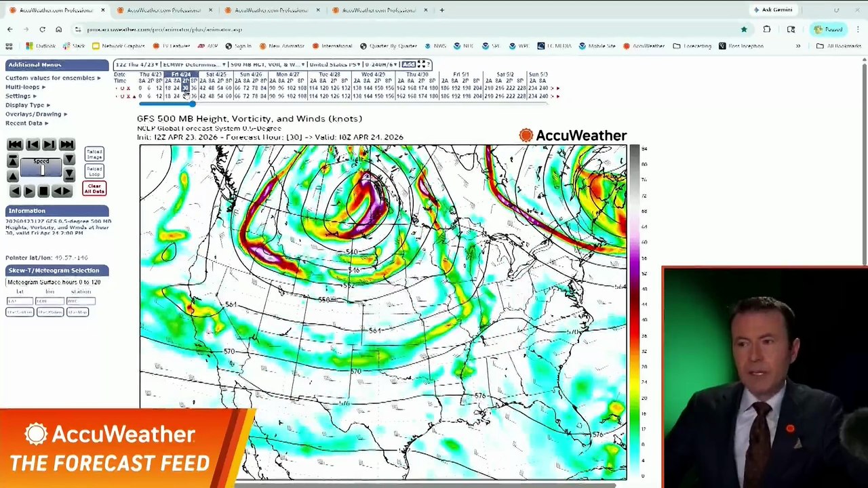Go to browser home page

coord(58,29)
